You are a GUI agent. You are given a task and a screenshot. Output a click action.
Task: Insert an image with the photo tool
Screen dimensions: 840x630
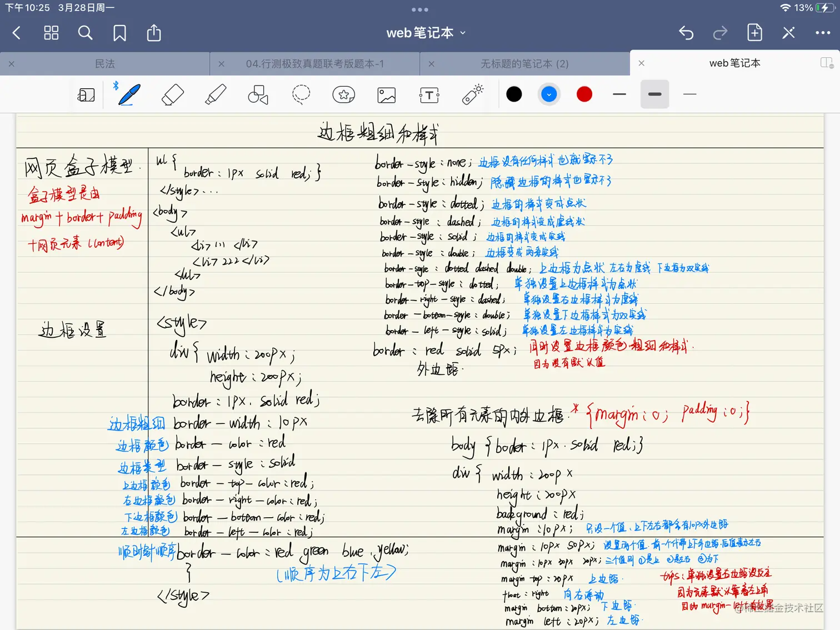[387, 95]
